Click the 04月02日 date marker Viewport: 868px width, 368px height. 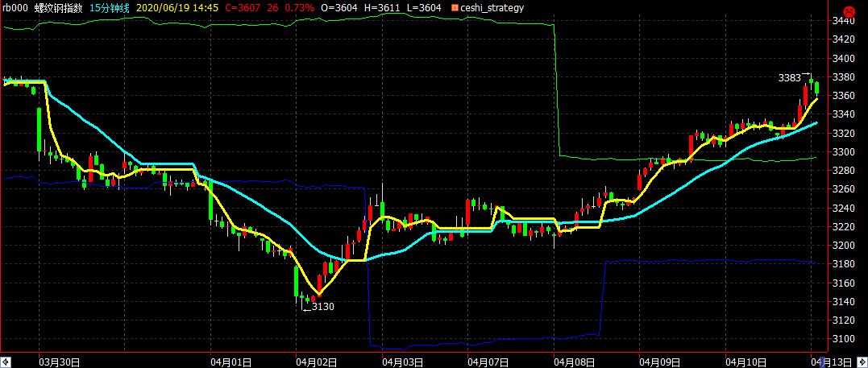pyautogui.click(x=317, y=362)
